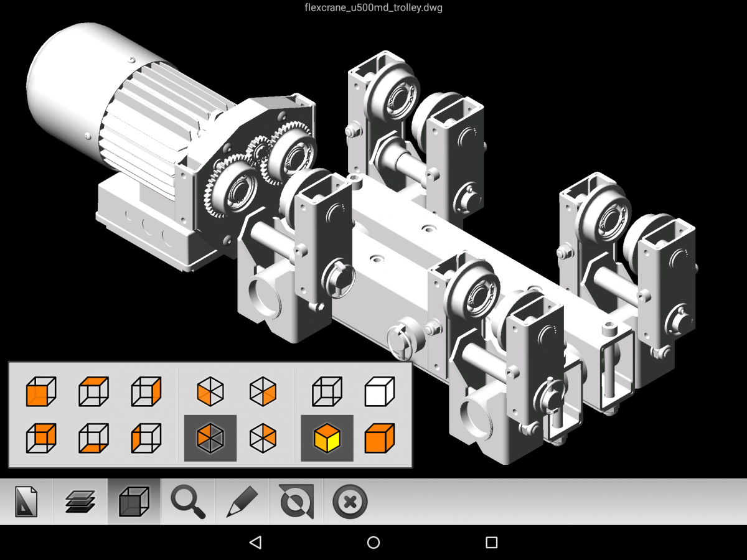Image resolution: width=747 pixels, height=560 pixels.
Task: Select the top-left filled orange cube style
Action: 41,392
